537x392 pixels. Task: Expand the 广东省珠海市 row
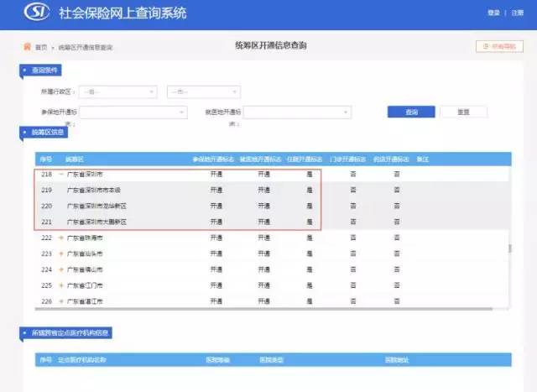(61, 238)
